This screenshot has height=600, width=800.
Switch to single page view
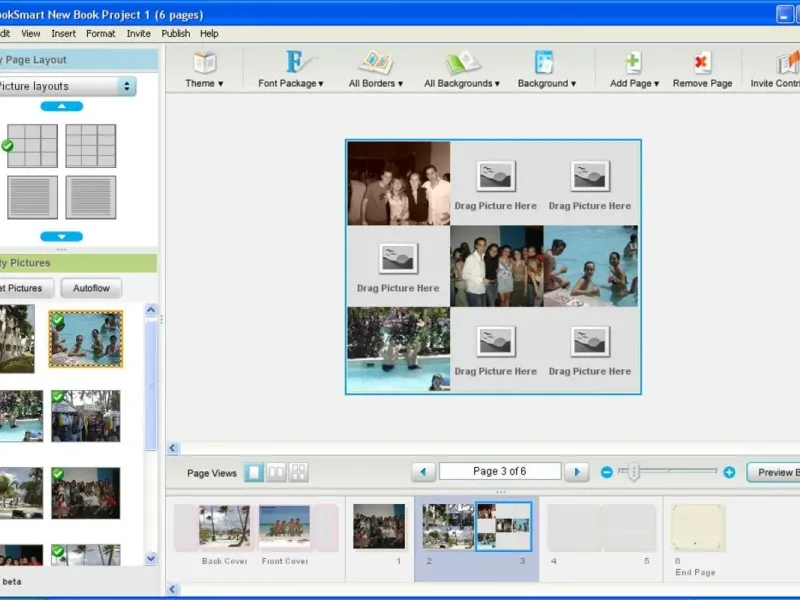point(254,473)
